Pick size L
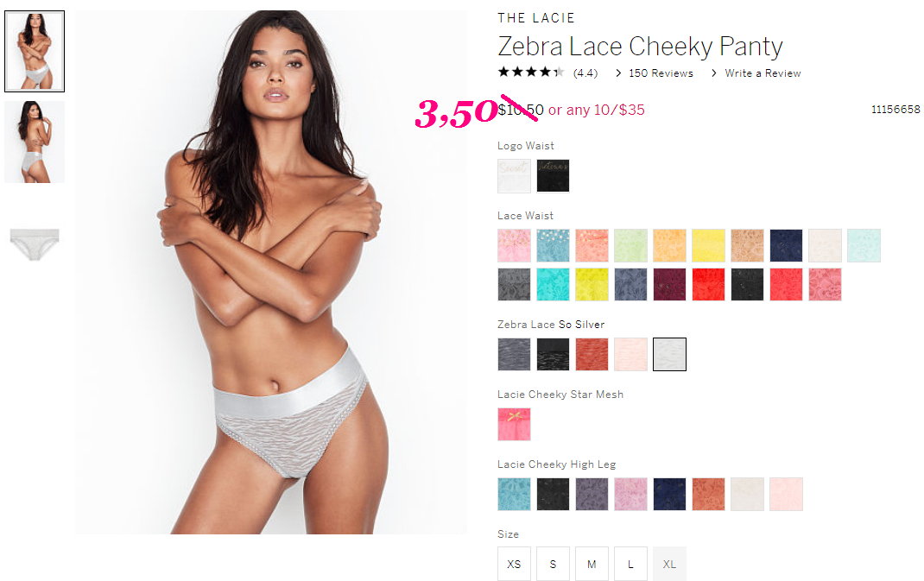924x581 pixels. point(630,564)
